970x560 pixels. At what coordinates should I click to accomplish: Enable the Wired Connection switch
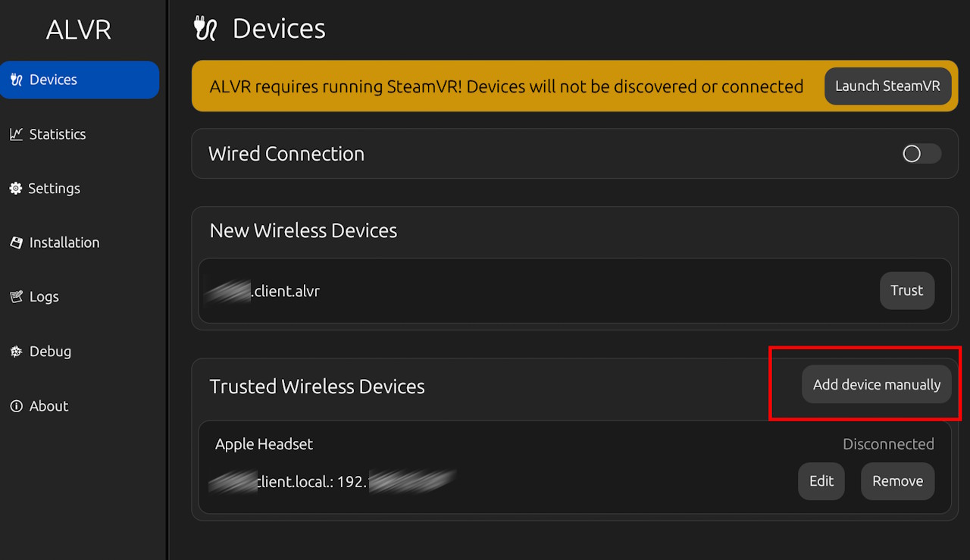click(921, 154)
